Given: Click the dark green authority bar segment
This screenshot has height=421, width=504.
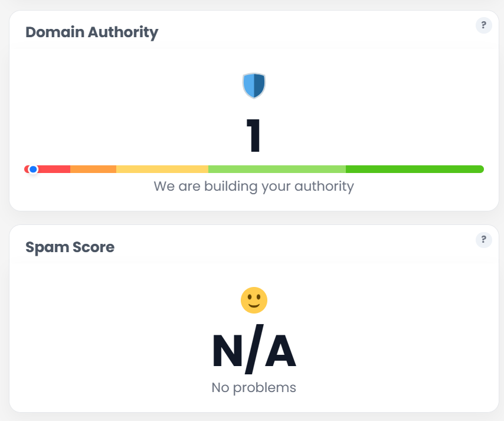Looking at the screenshot, I should (x=414, y=169).
